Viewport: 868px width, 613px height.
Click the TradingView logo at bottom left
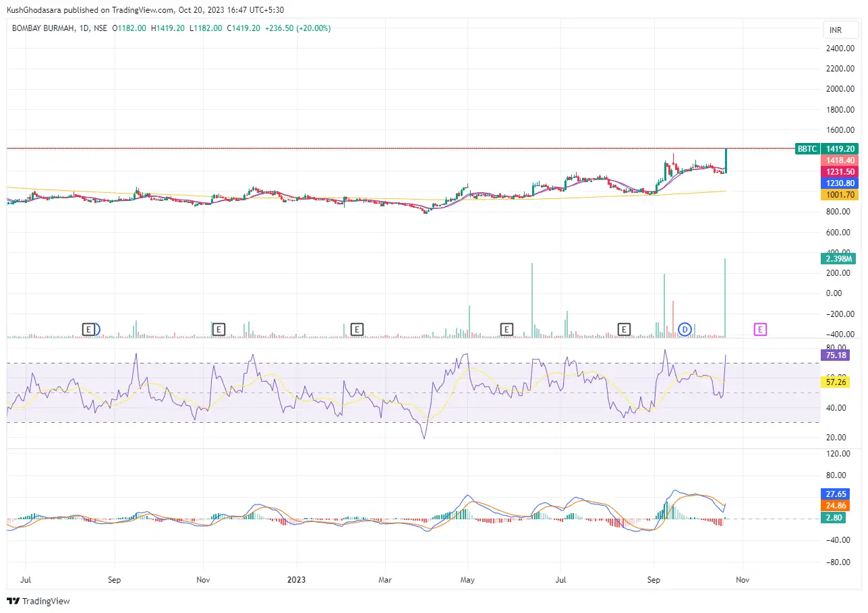pos(38,601)
